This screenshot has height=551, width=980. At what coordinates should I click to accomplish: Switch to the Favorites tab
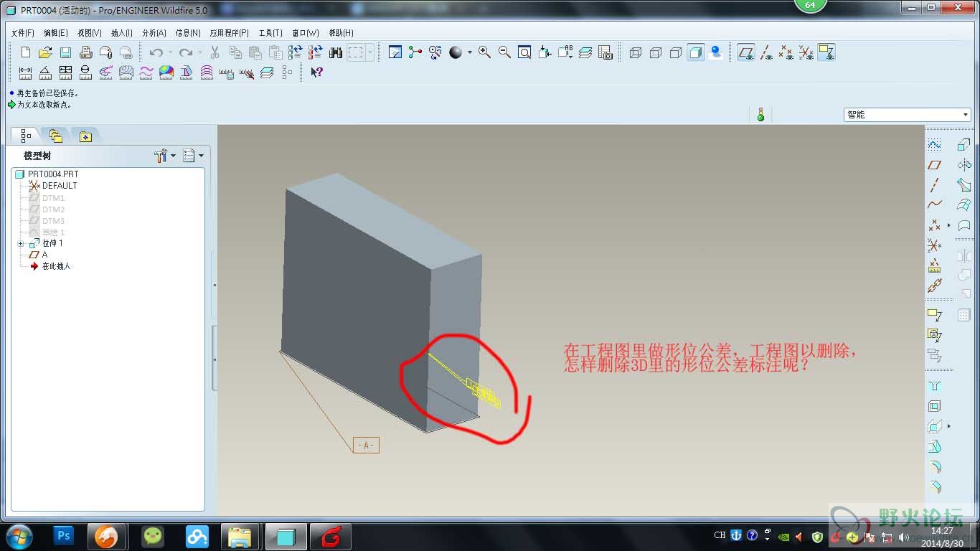tap(85, 136)
